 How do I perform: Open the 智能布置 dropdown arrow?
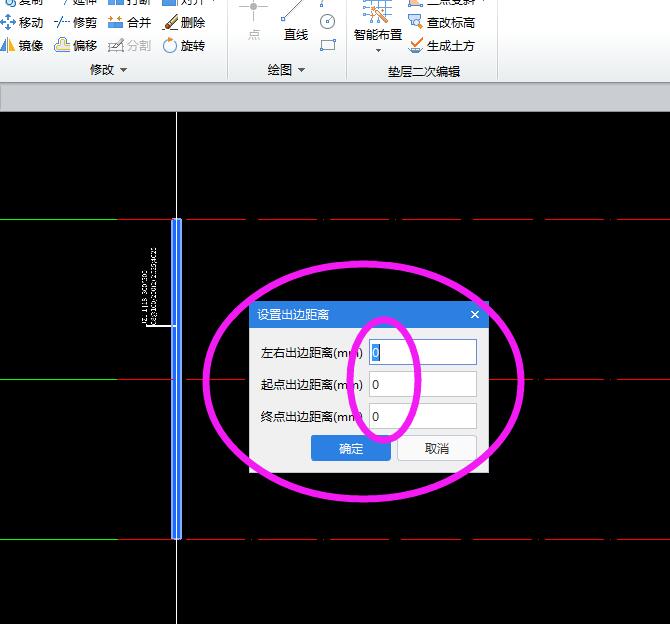coord(378,50)
